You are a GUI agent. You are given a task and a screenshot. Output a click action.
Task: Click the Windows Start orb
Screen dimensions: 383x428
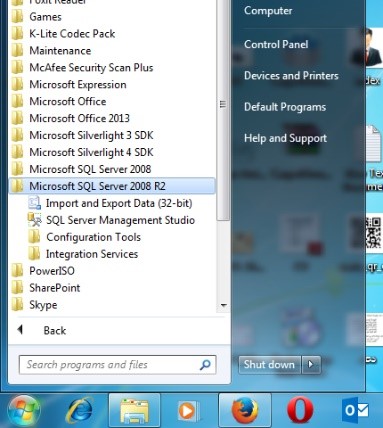coord(23,410)
